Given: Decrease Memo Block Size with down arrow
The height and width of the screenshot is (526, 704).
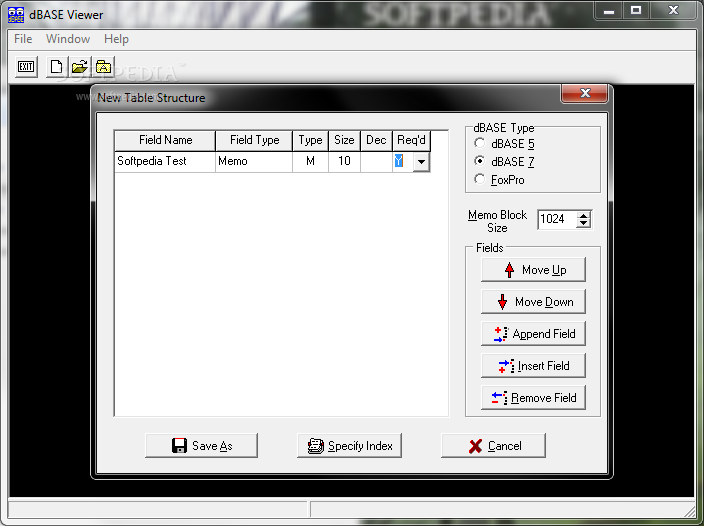Looking at the screenshot, I should 583,223.
